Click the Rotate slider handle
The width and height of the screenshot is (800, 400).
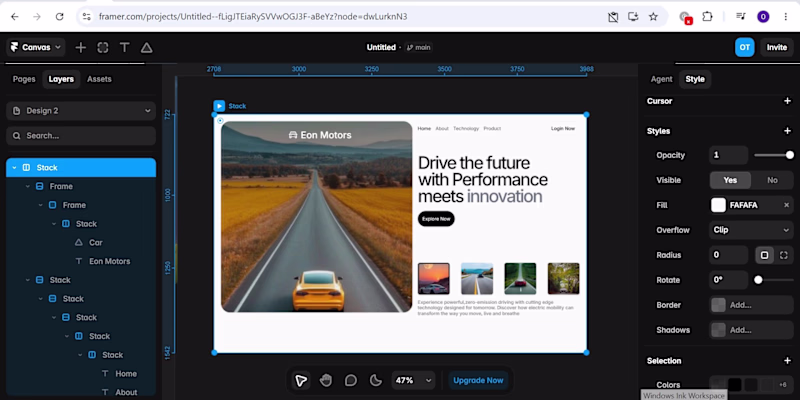pyautogui.click(x=758, y=280)
